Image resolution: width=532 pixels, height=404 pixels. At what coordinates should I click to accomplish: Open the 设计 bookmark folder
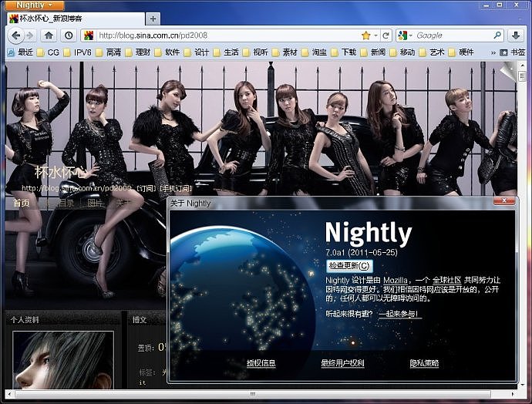(197, 52)
